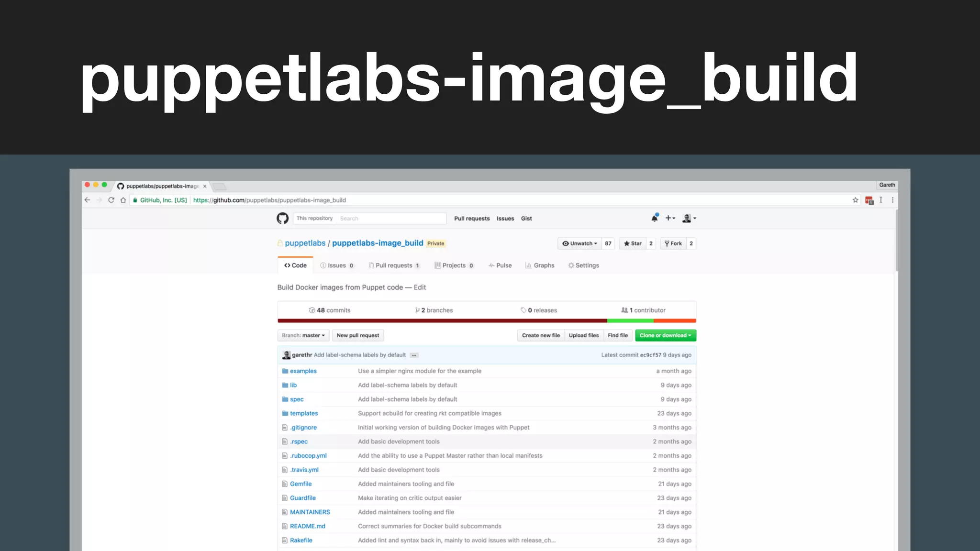Select the Code tab

point(295,265)
